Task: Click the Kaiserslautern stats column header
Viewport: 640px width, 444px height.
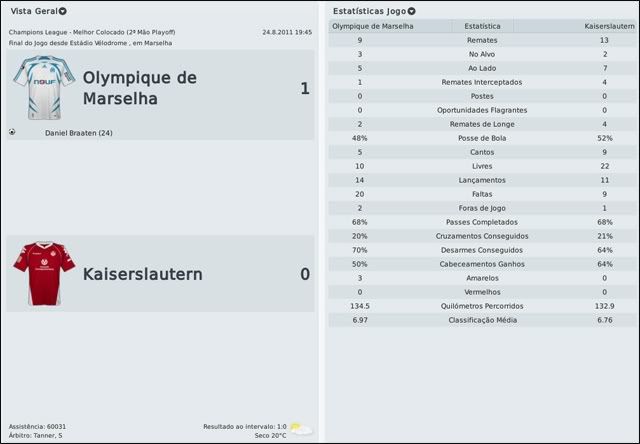Action: click(607, 25)
